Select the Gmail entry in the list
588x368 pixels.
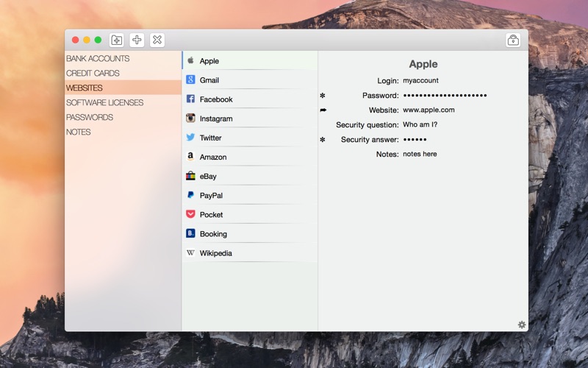[209, 80]
